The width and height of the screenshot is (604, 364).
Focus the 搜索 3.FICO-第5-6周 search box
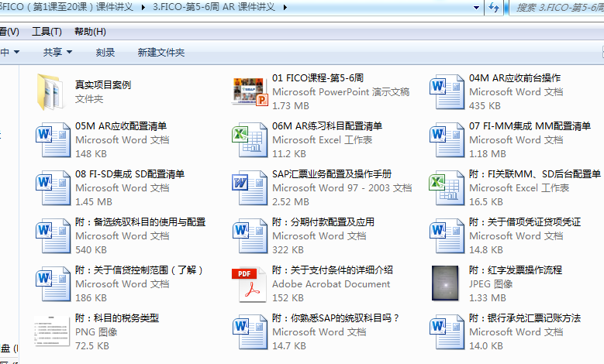point(557,8)
